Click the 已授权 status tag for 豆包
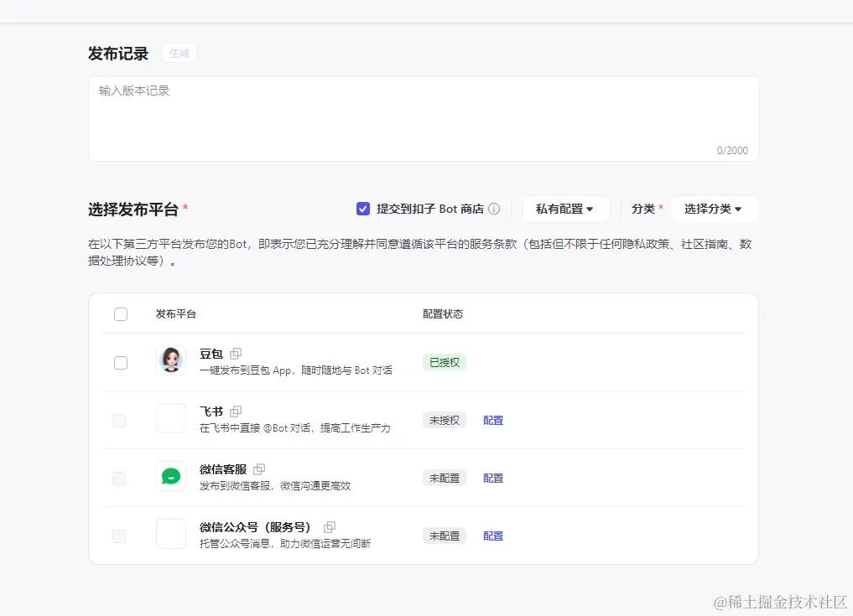Viewport: 853px width, 616px height. coord(445,363)
